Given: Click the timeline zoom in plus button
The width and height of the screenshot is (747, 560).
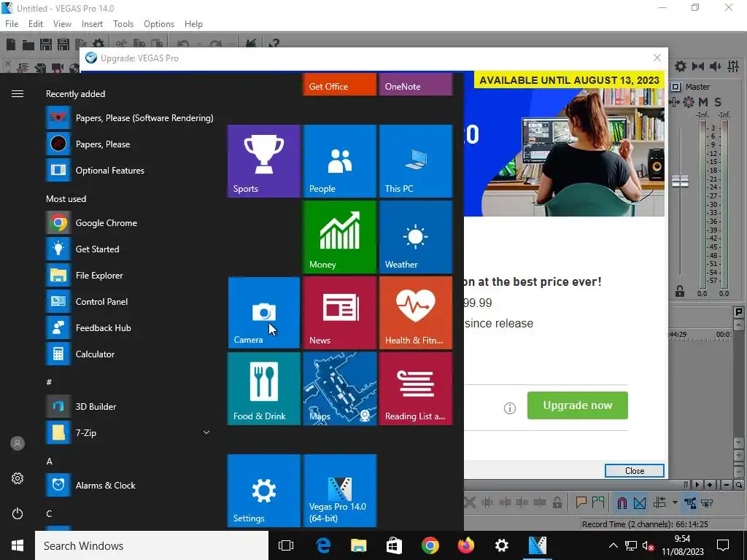Looking at the screenshot, I should (709, 485).
